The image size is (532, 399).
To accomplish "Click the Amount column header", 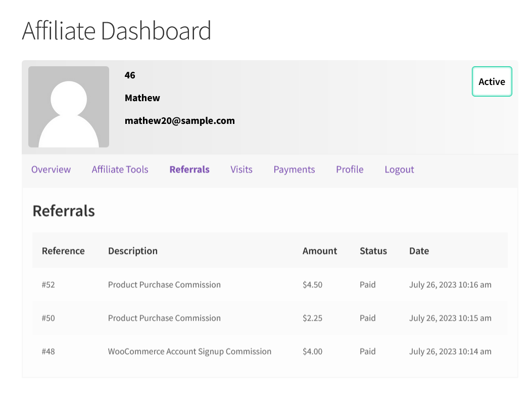I will (319, 250).
